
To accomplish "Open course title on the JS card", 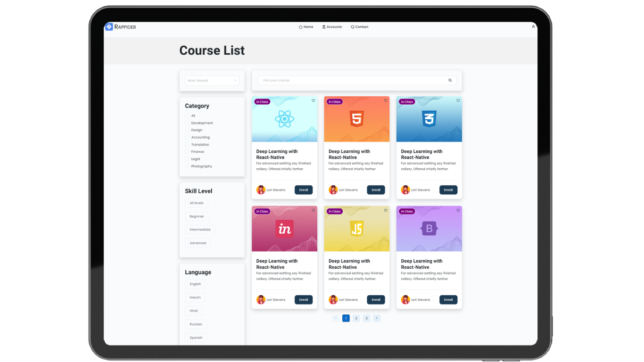I will (349, 264).
